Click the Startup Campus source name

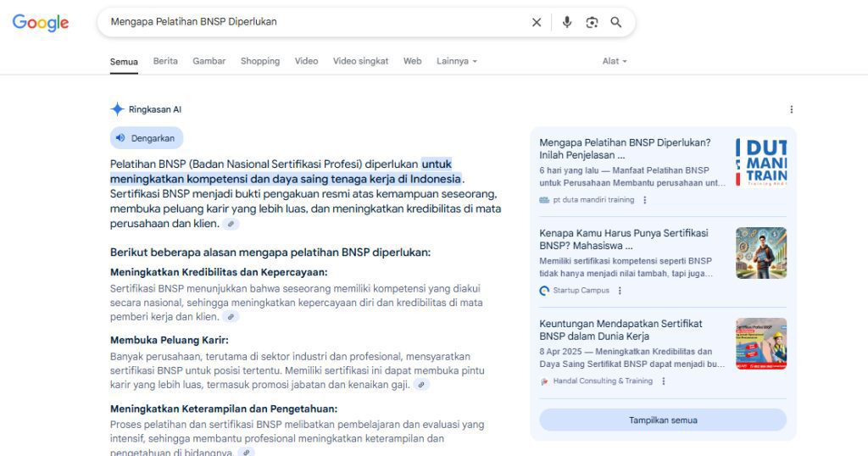point(581,290)
